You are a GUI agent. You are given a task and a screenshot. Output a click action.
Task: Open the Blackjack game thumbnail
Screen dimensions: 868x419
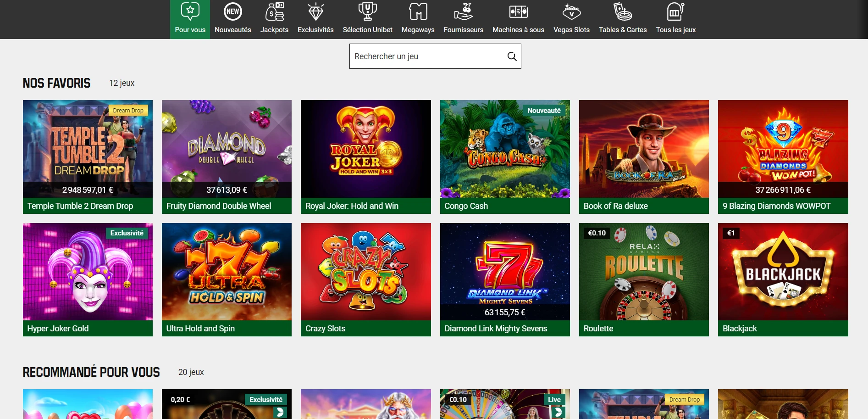click(783, 272)
